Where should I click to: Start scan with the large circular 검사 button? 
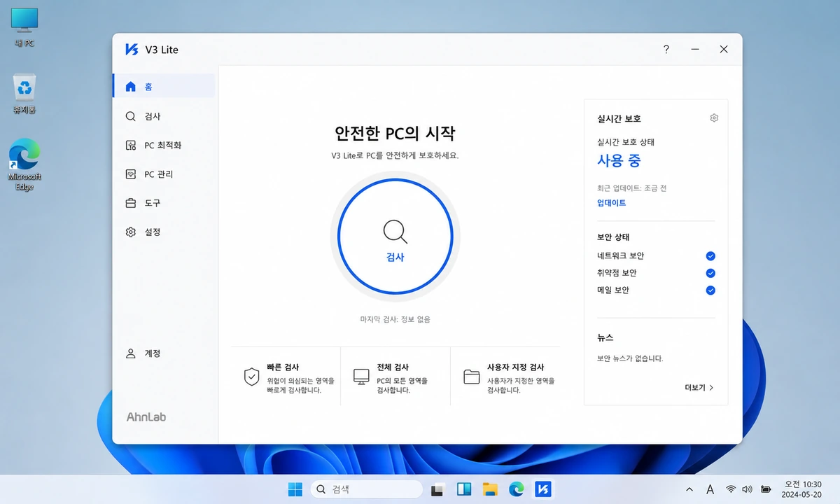click(x=395, y=236)
